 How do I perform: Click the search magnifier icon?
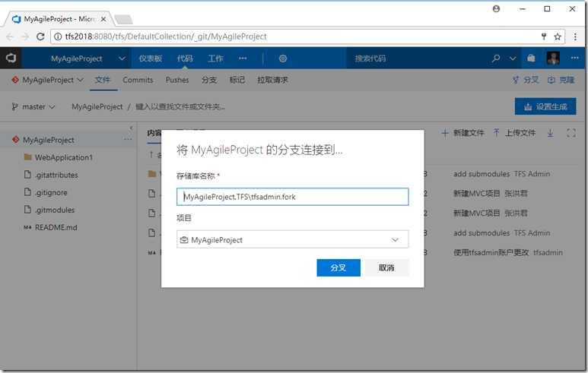[496, 58]
